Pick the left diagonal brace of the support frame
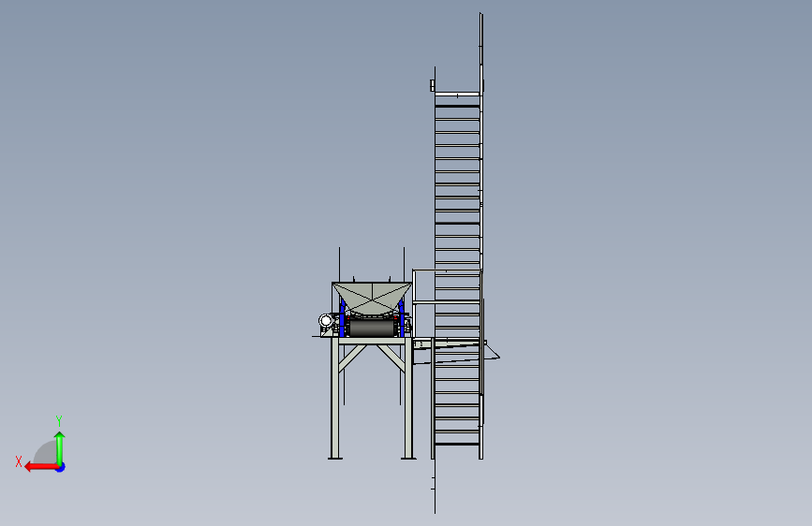Screen dimensions: 812x526 click(352, 358)
